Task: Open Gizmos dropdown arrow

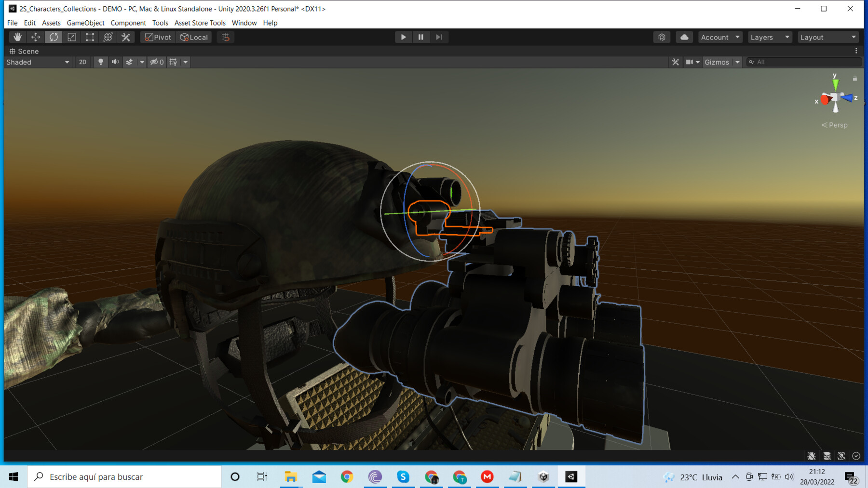Action: [x=737, y=62]
